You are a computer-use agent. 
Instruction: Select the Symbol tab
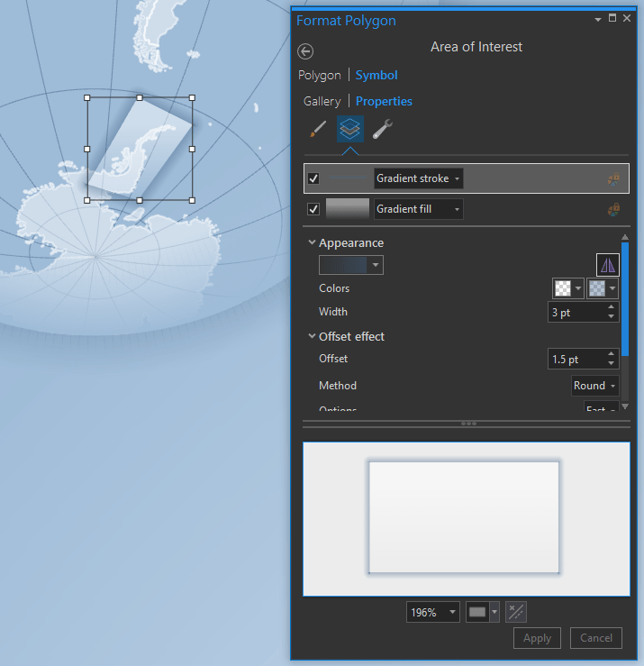click(376, 75)
